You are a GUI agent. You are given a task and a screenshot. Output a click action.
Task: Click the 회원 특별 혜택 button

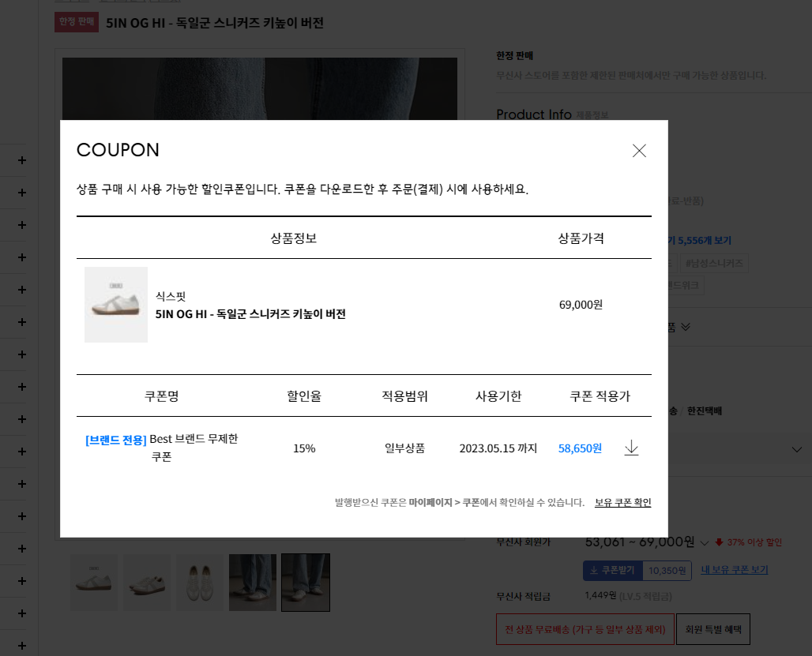[712, 629]
